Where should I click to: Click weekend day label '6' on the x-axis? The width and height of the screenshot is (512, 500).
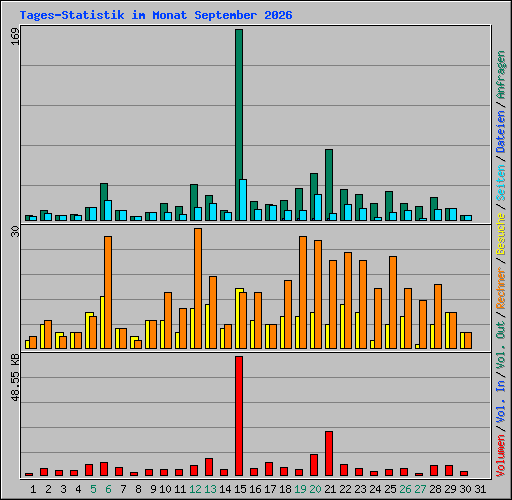[x=108, y=489]
